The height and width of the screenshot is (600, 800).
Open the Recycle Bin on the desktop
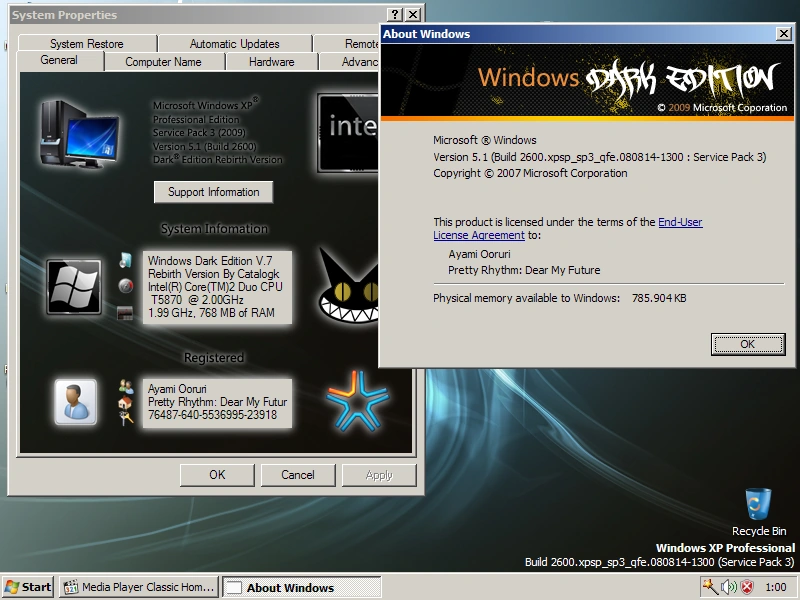click(x=759, y=512)
